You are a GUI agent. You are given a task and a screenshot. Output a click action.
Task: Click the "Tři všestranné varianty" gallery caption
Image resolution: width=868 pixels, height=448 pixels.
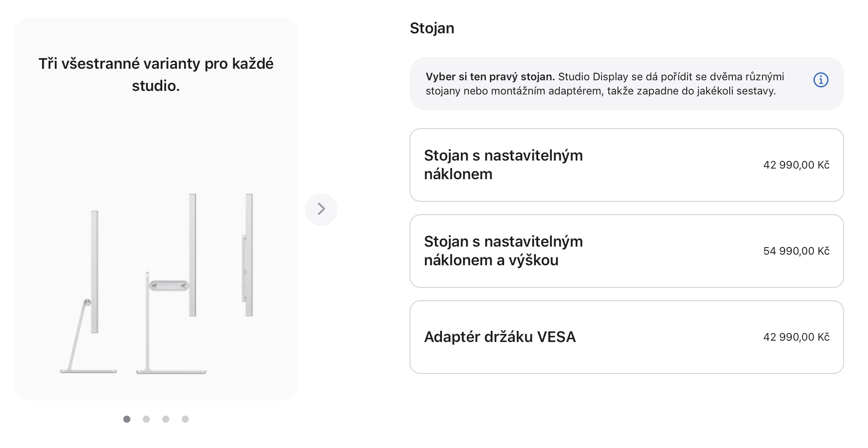tap(156, 64)
